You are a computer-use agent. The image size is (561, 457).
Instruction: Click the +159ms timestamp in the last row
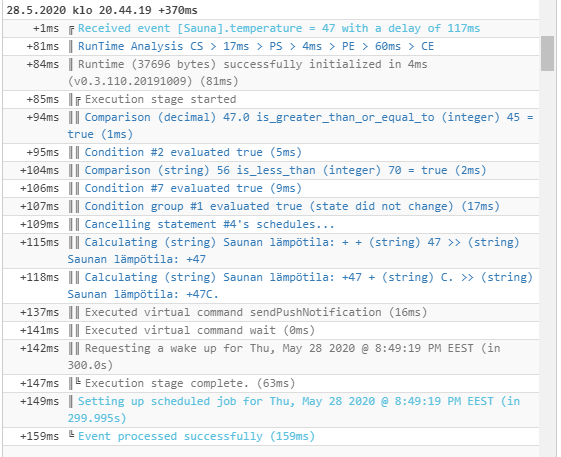[39, 436]
